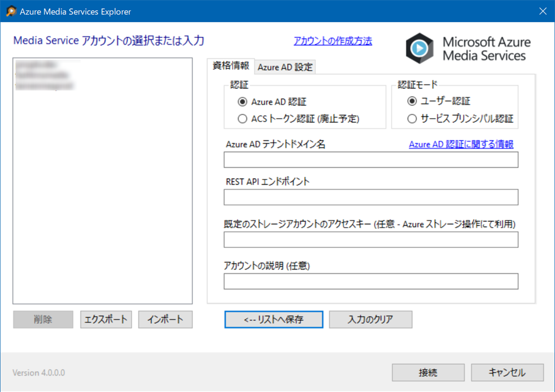Click the エクスポート button
This screenshot has height=392, width=555.
click(x=106, y=319)
